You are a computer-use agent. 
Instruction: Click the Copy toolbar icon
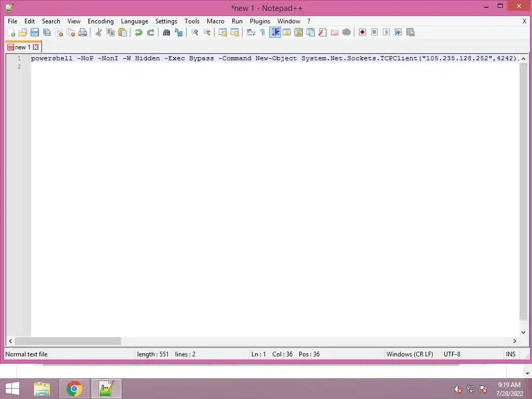coord(110,32)
